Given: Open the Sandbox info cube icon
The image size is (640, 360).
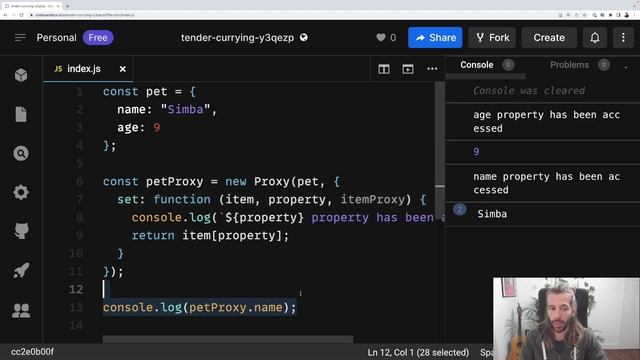Looking at the screenshot, I should [x=21, y=75].
